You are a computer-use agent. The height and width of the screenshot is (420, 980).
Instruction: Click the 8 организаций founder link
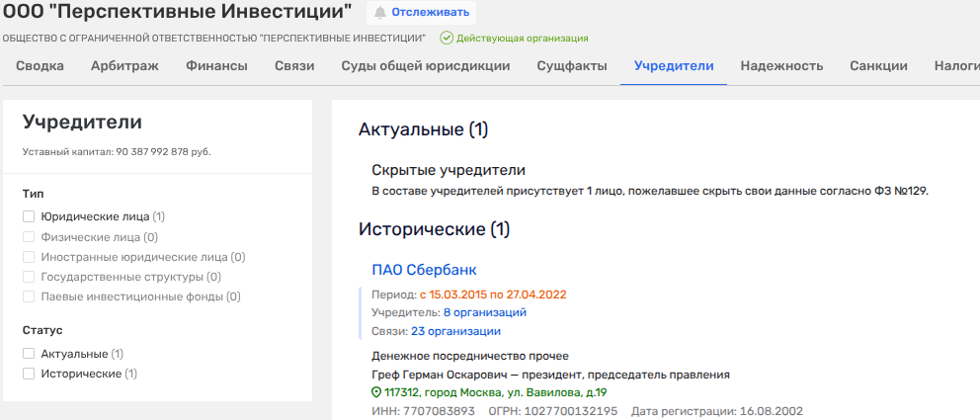coord(484,312)
